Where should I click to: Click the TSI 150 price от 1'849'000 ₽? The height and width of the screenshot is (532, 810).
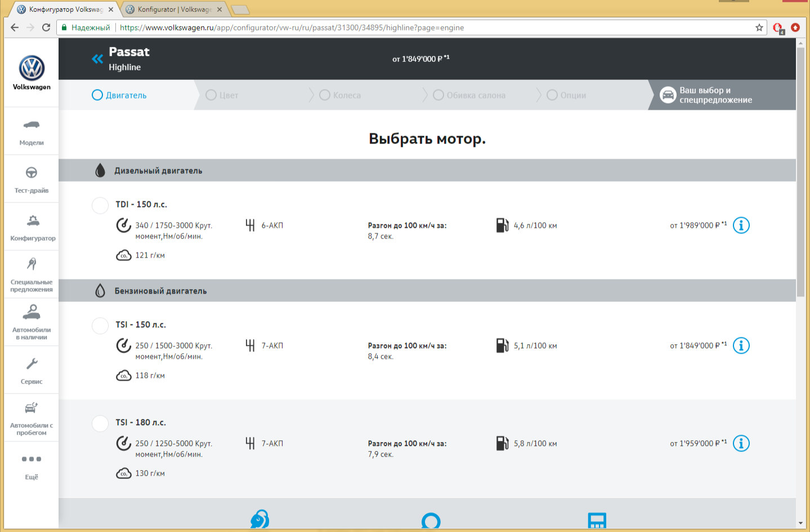pyautogui.click(x=698, y=346)
